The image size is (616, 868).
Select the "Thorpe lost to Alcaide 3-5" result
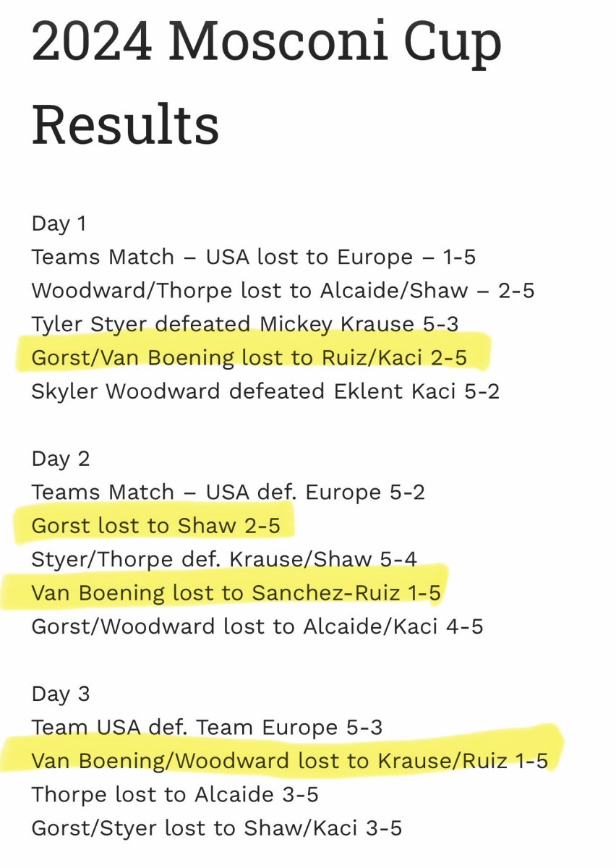point(175,794)
